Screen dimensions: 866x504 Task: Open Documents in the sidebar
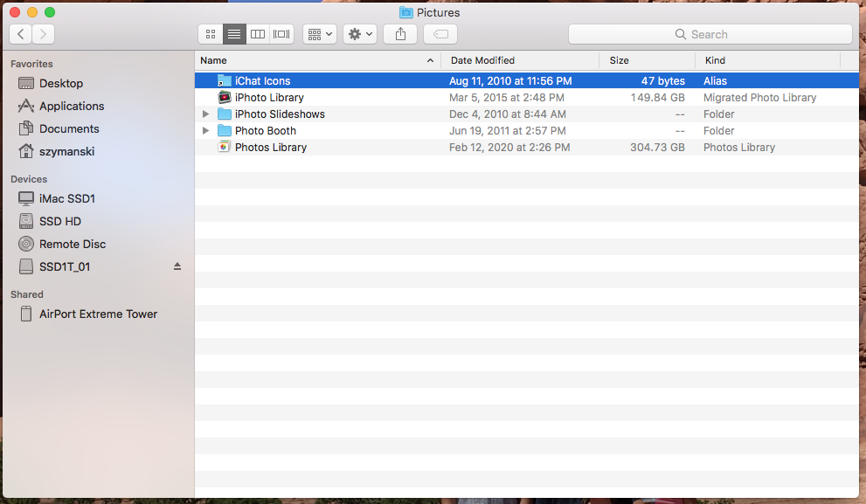69,128
